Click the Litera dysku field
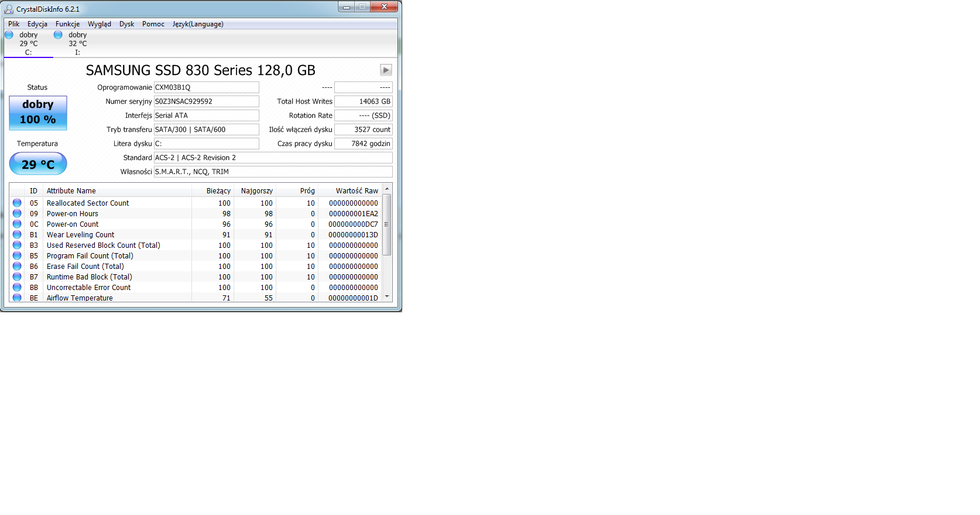The image size is (980, 515). 206,144
